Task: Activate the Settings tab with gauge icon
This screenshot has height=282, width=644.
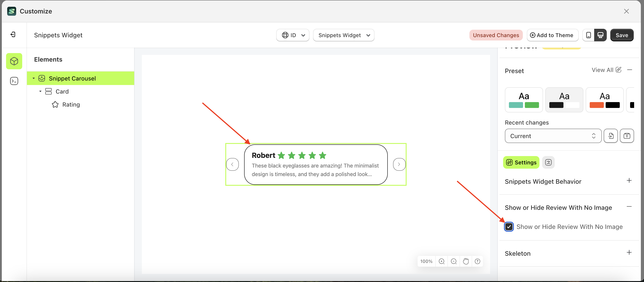Action: (521, 162)
